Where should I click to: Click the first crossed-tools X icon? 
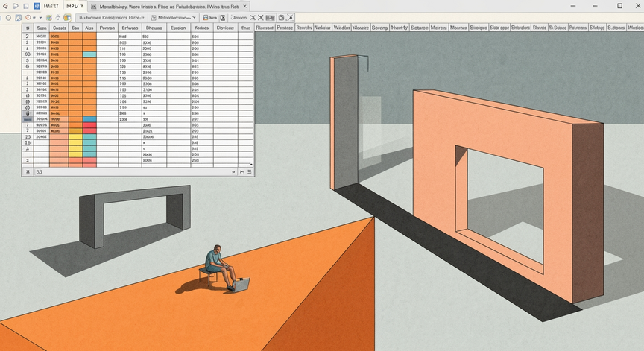(253, 18)
